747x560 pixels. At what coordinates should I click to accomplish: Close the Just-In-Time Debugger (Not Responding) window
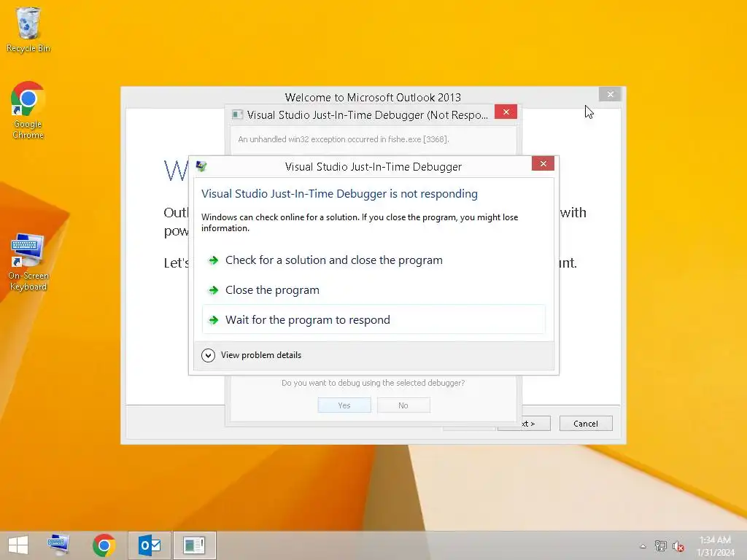coord(506,112)
